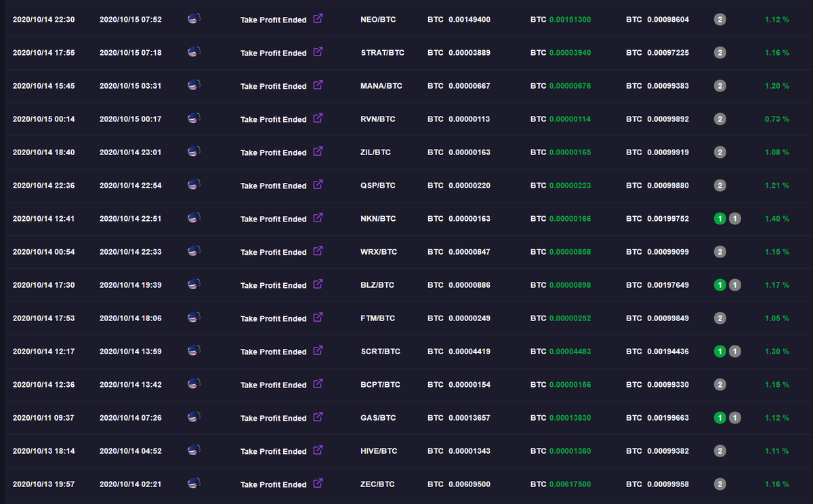Click volume 0.00199752 in NKN/BTC row
813x504 pixels.
(668, 219)
